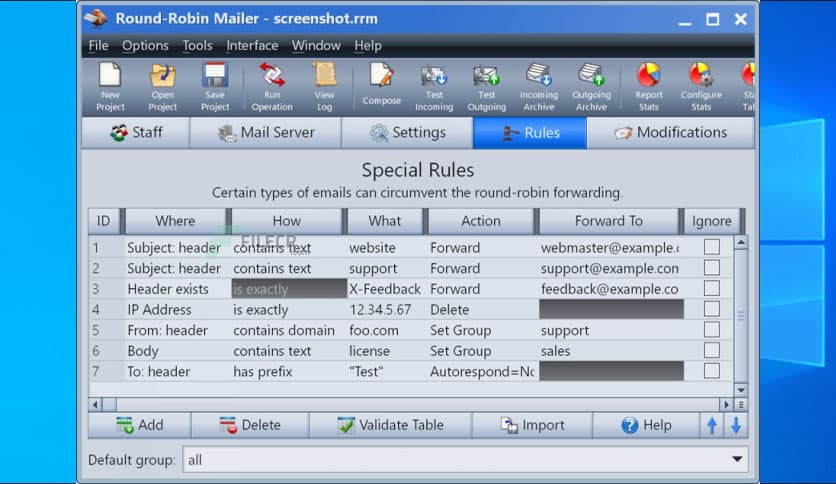Open the Incoming Archive icon

point(538,78)
